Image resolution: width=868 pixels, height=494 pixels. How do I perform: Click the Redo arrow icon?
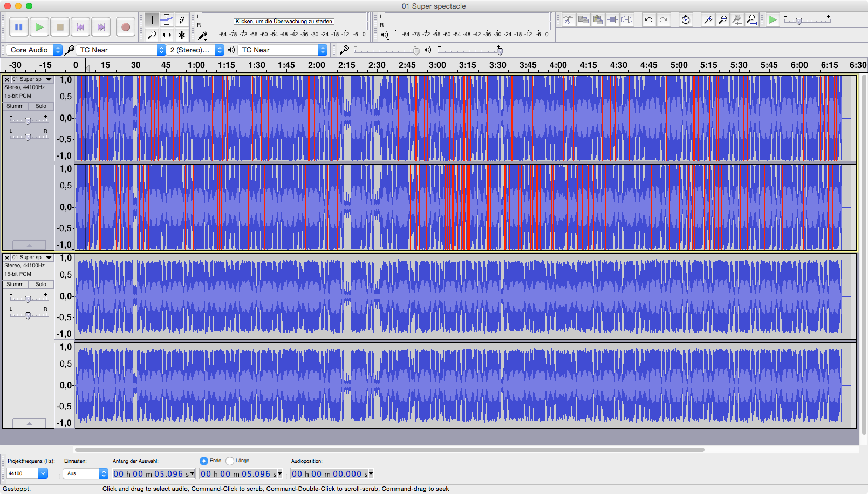click(x=664, y=20)
